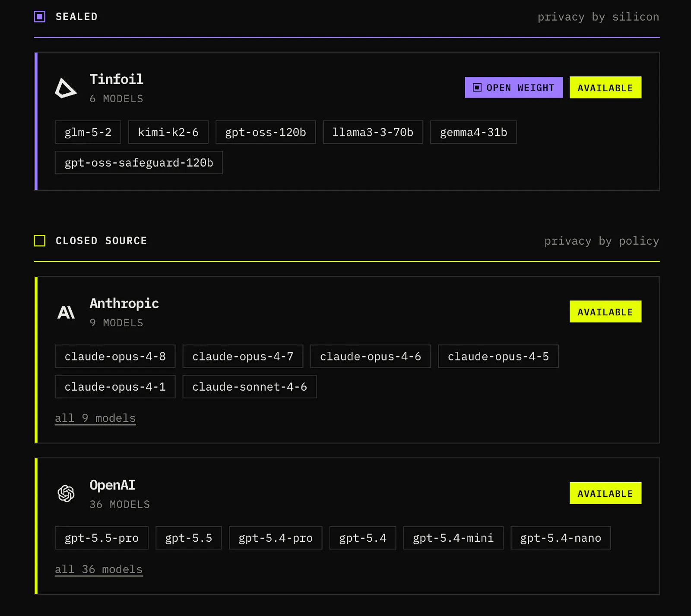Click the '36 MODELS' count text
The width and height of the screenshot is (691, 616).
pyautogui.click(x=120, y=505)
